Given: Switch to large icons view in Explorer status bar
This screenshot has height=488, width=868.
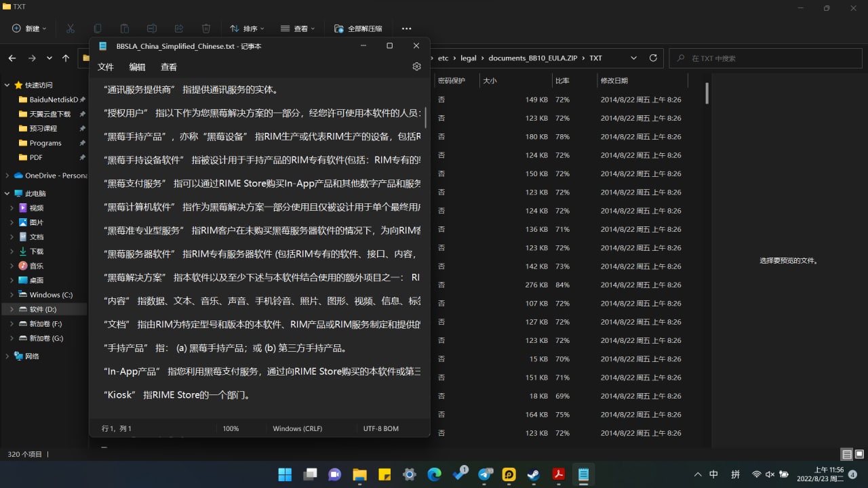Looking at the screenshot, I should 859,454.
